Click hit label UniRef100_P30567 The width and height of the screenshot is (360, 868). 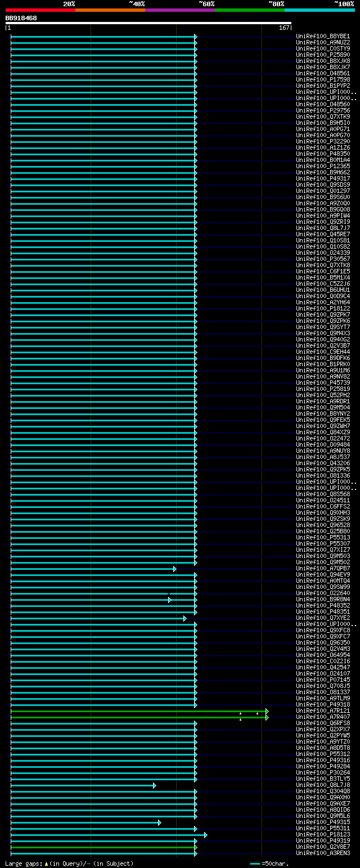(323, 259)
